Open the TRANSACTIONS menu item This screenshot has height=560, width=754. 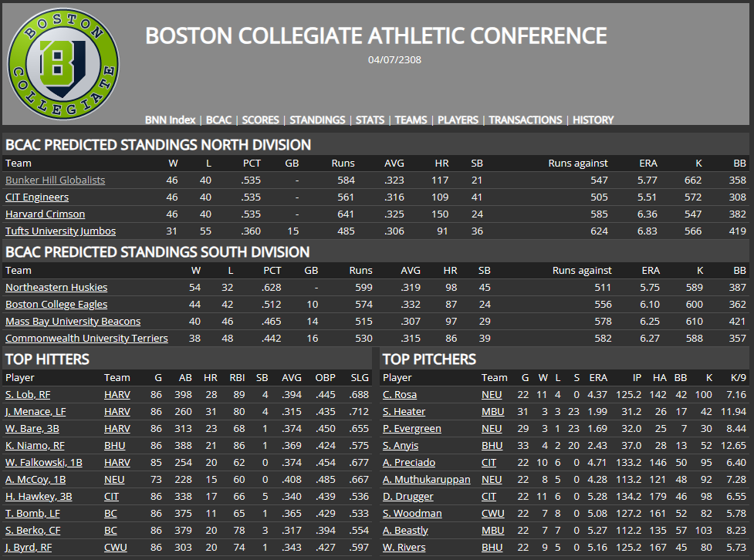pos(526,120)
